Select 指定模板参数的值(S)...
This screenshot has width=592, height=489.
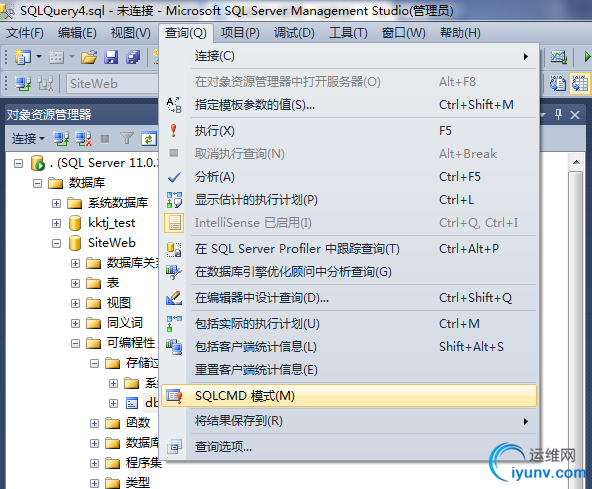pos(349,105)
